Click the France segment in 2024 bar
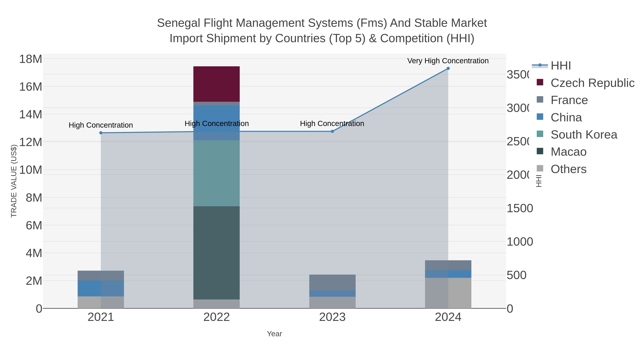Screen dimensions: 644x362 [448, 265]
